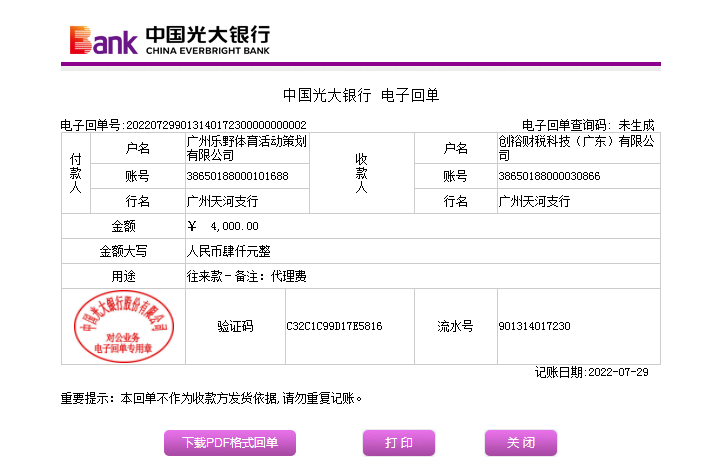Viewport: 712px width, 470px height.
Task: Select the payee account number 38650188000030866
Action: (549, 176)
